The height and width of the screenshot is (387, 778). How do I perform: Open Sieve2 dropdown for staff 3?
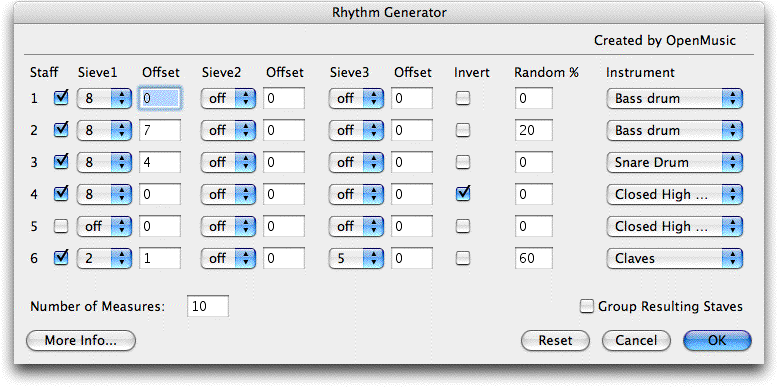point(228,163)
